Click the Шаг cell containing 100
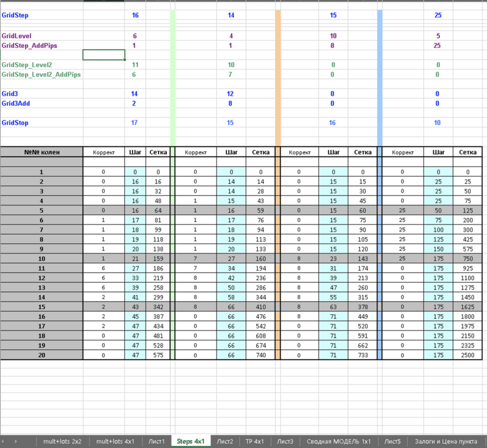 [438, 230]
